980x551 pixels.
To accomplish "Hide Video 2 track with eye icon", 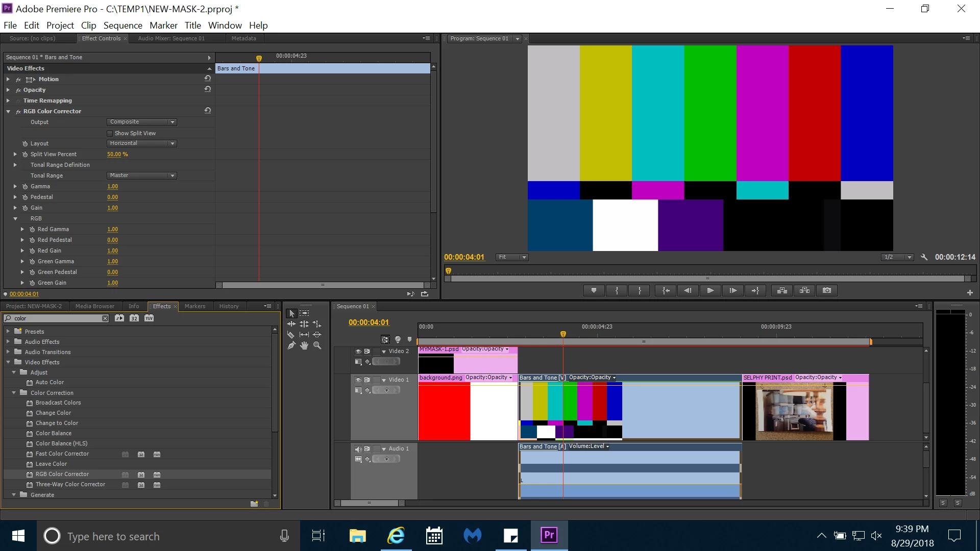I will tap(358, 352).
